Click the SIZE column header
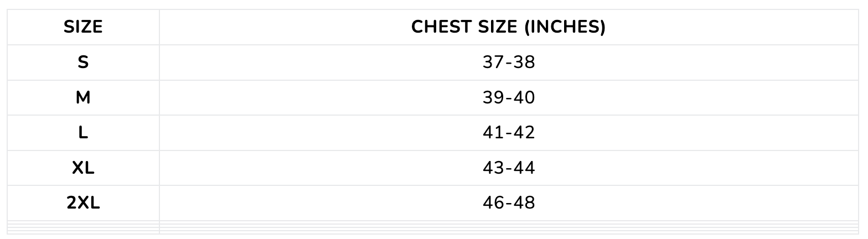Screen dimensions: 868x239 83,27
